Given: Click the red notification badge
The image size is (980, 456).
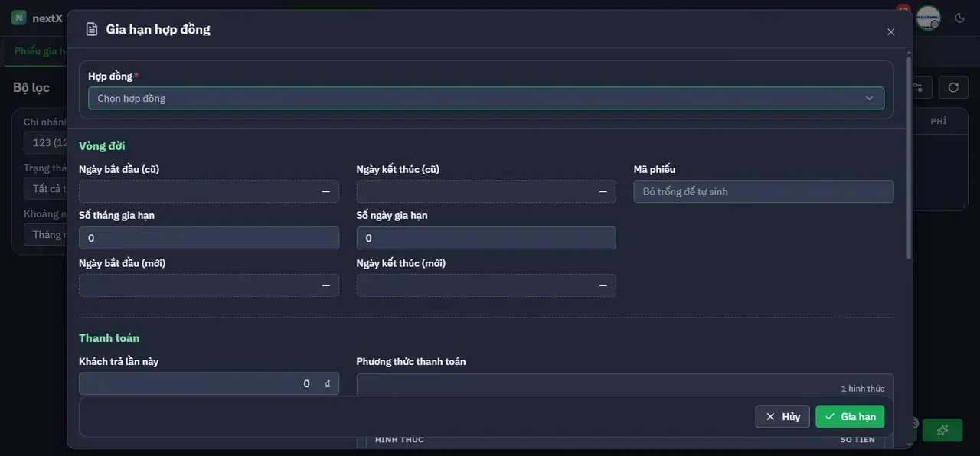Looking at the screenshot, I should tap(903, 9).
